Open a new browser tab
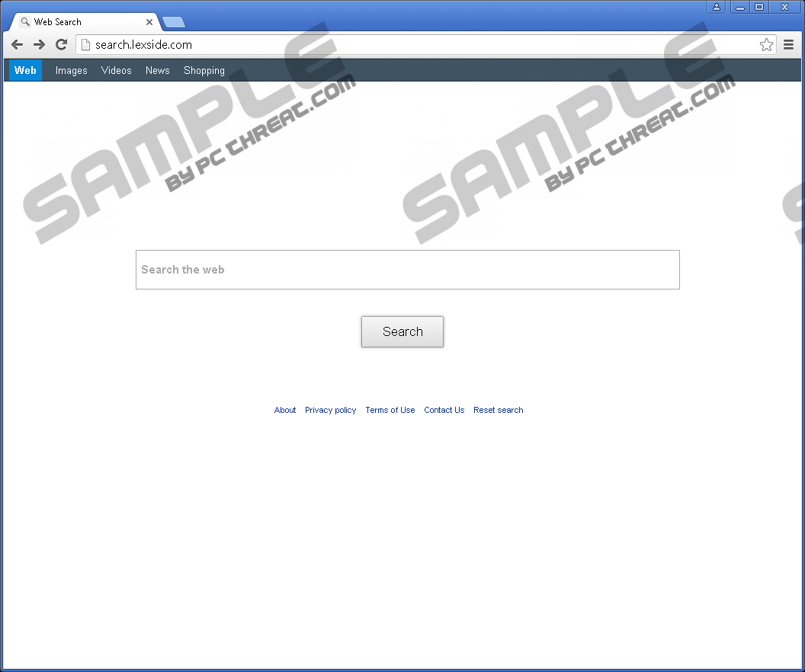This screenshot has width=805, height=672. click(x=174, y=22)
